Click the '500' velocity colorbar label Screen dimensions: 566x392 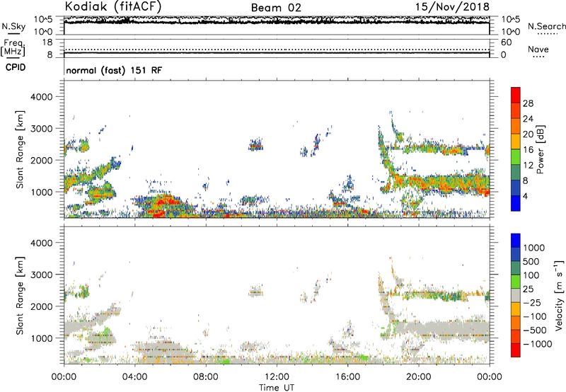tap(531, 262)
